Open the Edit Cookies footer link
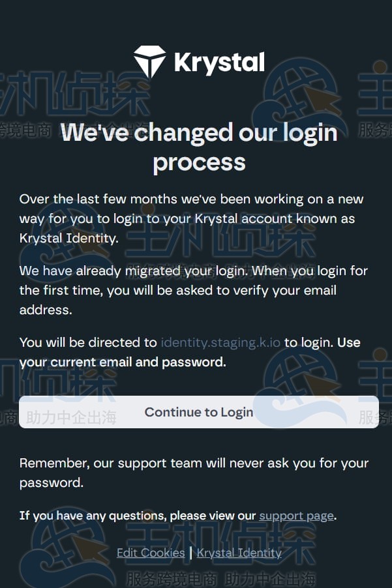The image size is (392, 588). tap(151, 553)
